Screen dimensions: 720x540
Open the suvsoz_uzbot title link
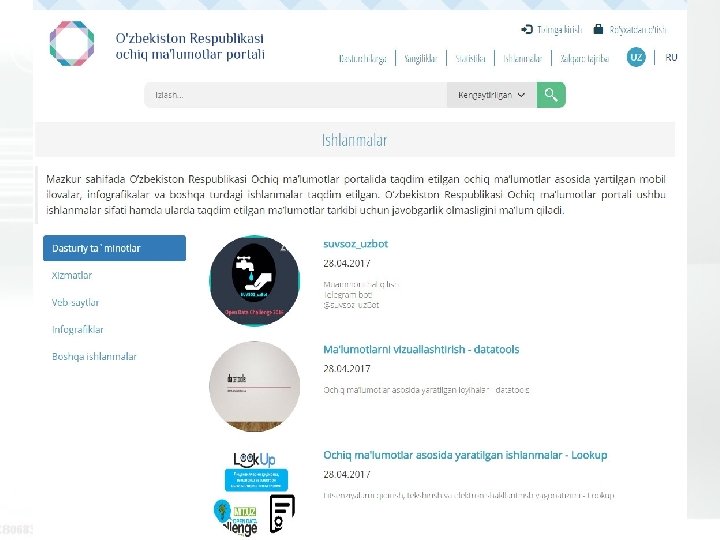[355, 244]
